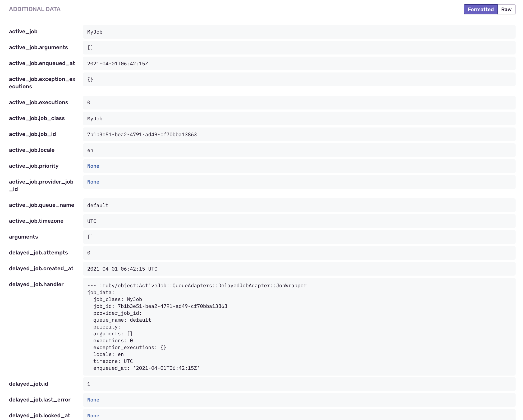
Task: Select the active_job.job_id key
Action: [x=33, y=134]
